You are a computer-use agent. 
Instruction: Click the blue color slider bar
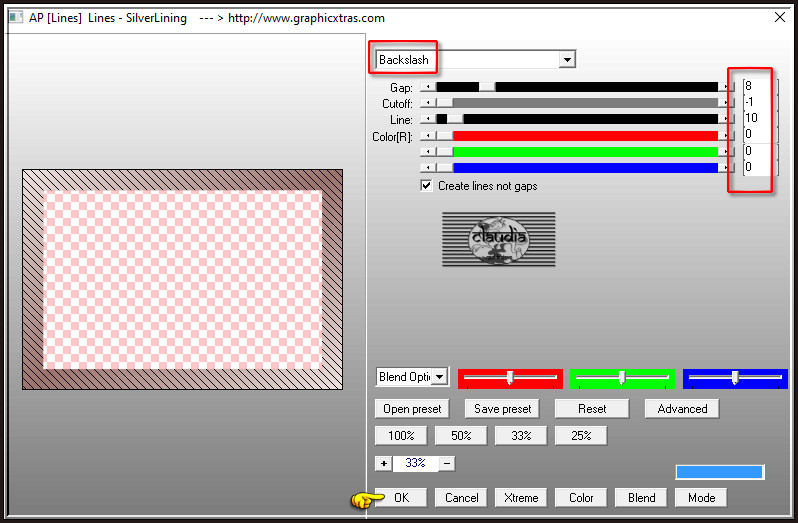pos(585,167)
